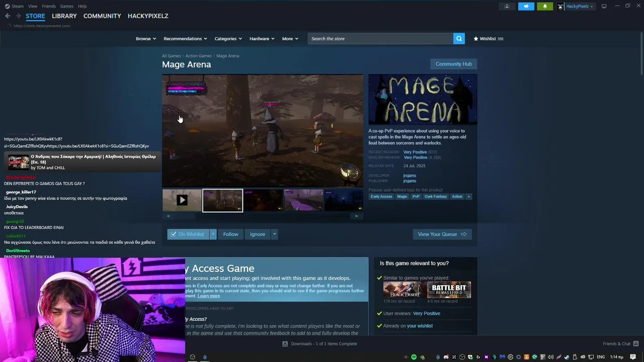Open the View menu
The image size is (644, 362).
(33, 6)
